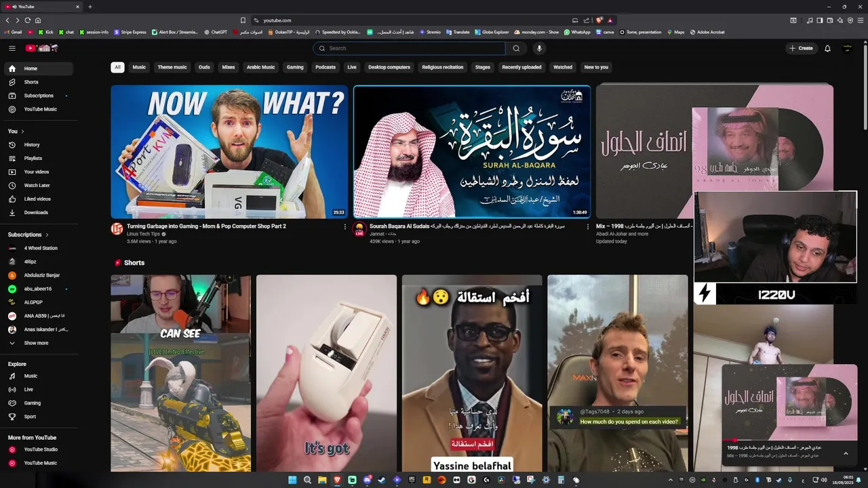868x488 pixels.
Task: Open YouTube Music below Subscriptions
Action: pos(39,109)
